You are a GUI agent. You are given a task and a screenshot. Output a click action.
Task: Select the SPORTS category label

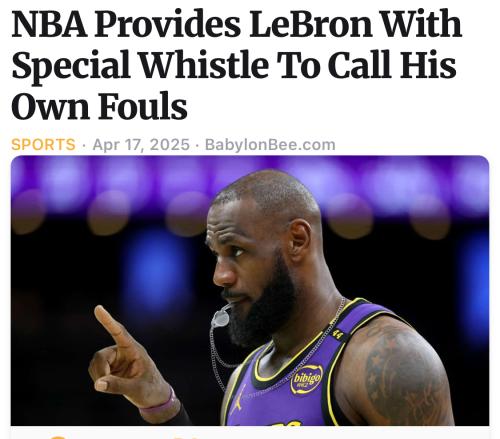point(43,145)
